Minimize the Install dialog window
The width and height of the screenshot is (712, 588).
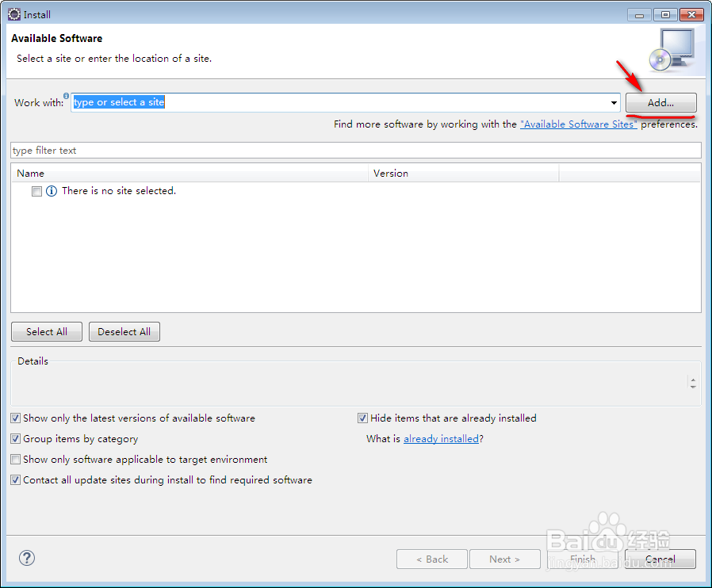[639, 15]
